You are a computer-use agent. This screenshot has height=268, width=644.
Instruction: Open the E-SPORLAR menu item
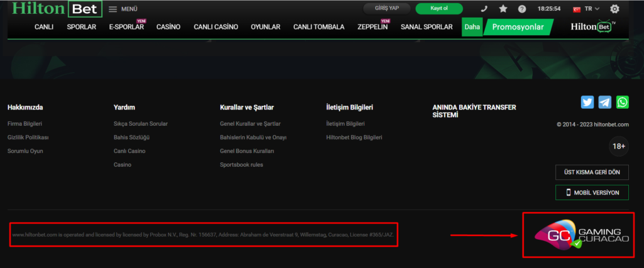tap(126, 27)
